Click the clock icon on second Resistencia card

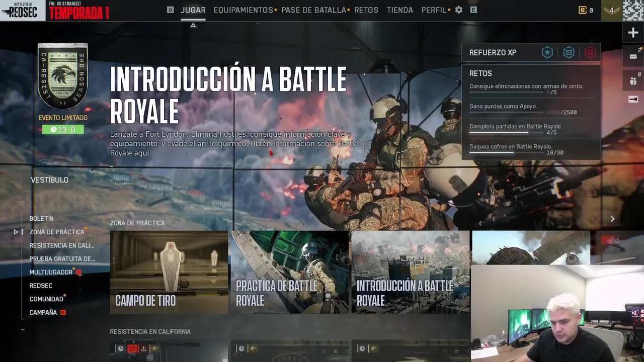click(241, 348)
